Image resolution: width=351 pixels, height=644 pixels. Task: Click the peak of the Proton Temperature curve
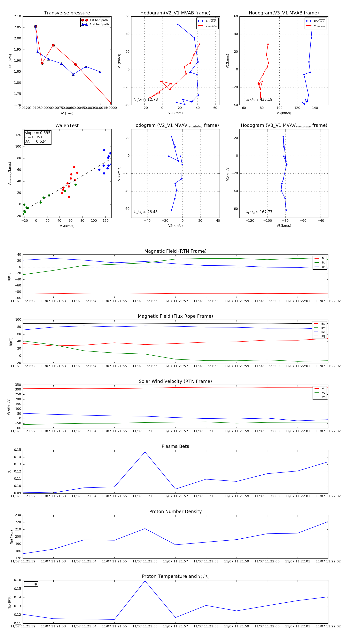[145, 581]
